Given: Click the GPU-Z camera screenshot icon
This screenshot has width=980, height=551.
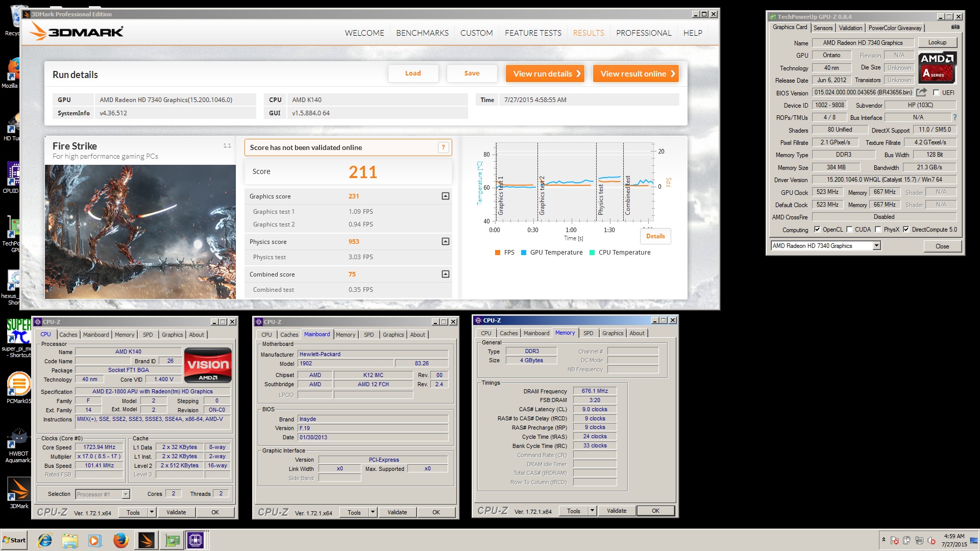Looking at the screenshot, I should click(x=955, y=27).
